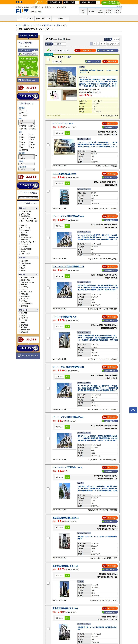Collapse the 設備仕様 section
Viewport: 138px width, 644px height.
[28, 274]
